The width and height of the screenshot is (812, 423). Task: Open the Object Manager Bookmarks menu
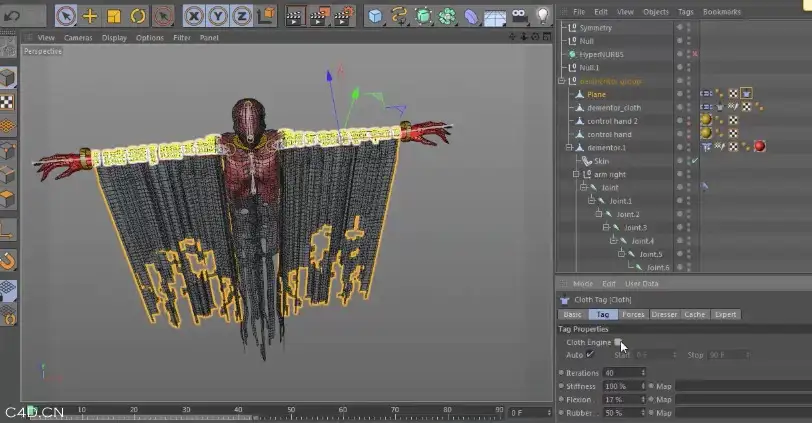pyautogui.click(x=721, y=11)
